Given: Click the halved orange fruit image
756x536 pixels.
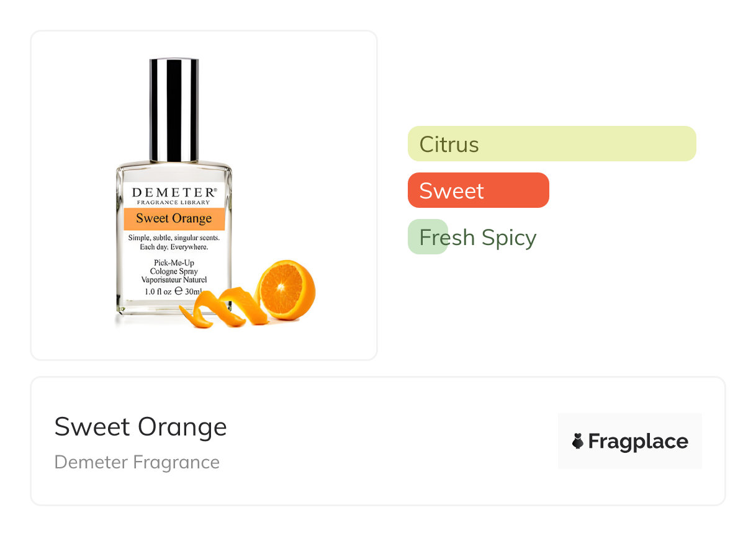Looking at the screenshot, I should 287,289.
